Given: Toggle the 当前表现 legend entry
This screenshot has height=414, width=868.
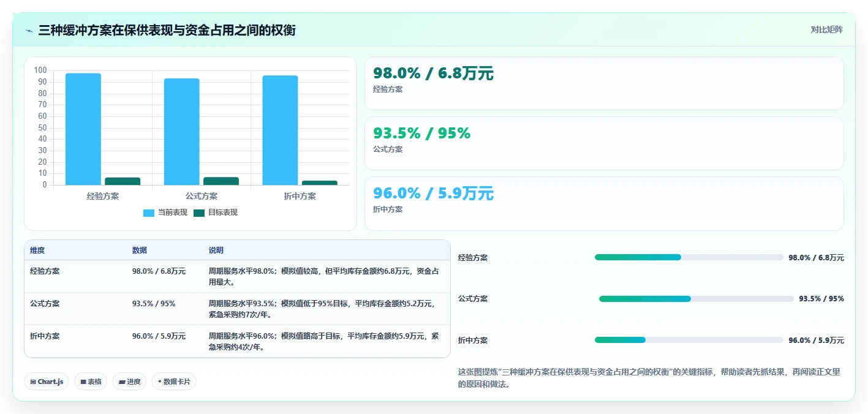Looking at the screenshot, I should [x=165, y=213].
